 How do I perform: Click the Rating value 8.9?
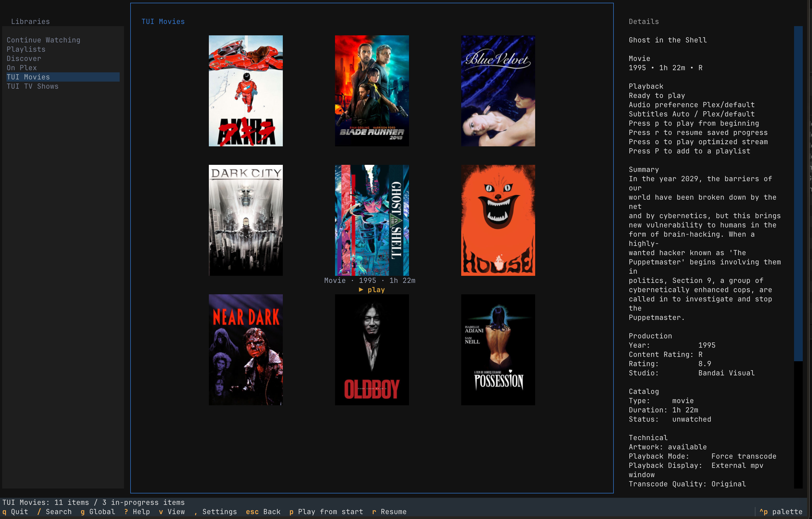704,364
